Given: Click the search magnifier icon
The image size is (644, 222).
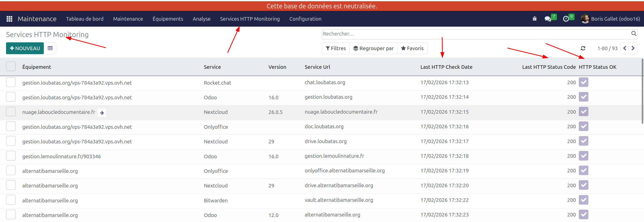Looking at the screenshot, I should pos(634,34).
